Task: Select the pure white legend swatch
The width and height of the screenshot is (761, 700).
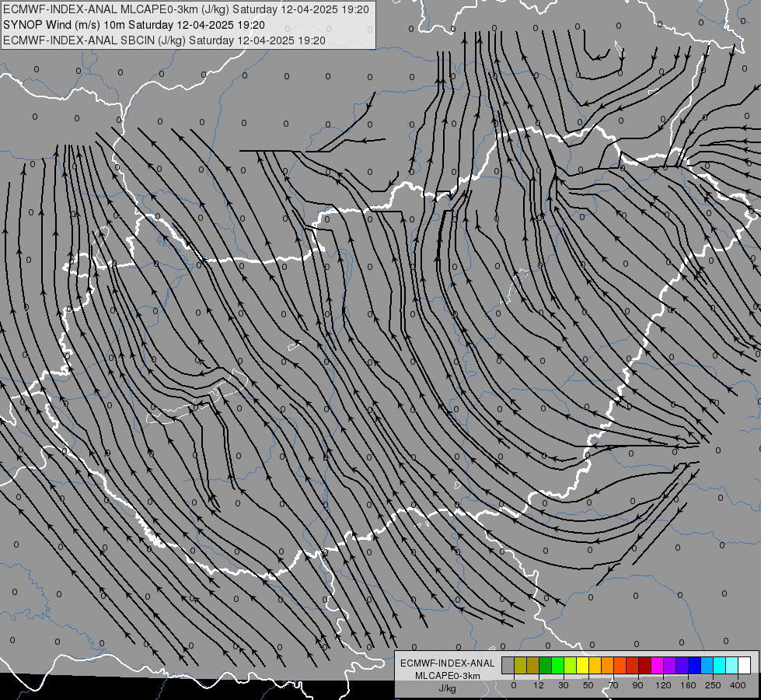Action: click(x=745, y=665)
